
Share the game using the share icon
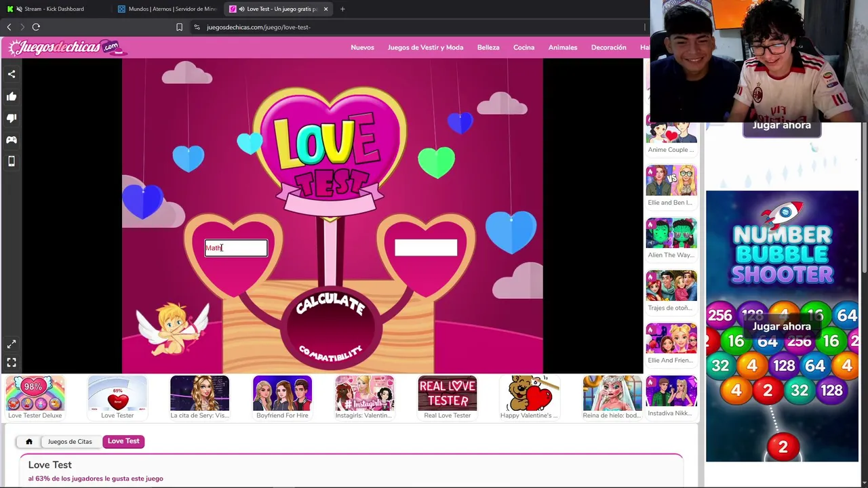12,74
